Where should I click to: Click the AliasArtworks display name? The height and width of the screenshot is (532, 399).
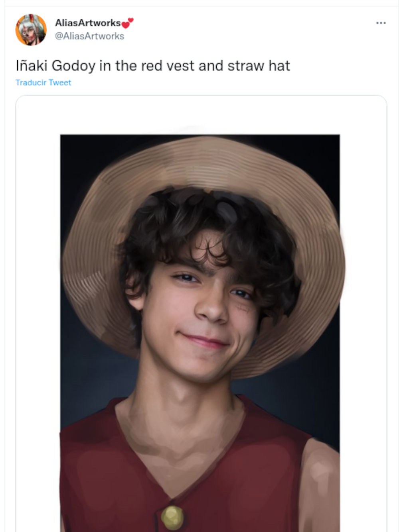[88, 23]
